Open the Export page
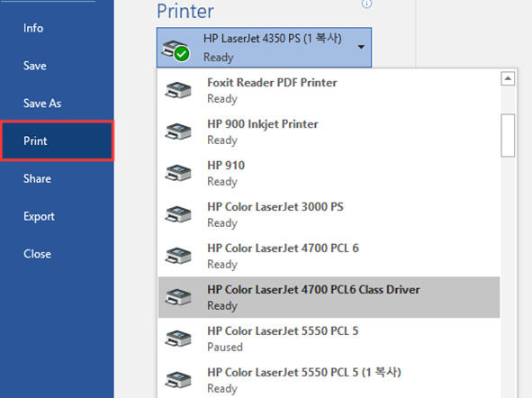Screen dimensions: 532x398 pyautogui.click(x=39, y=216)
